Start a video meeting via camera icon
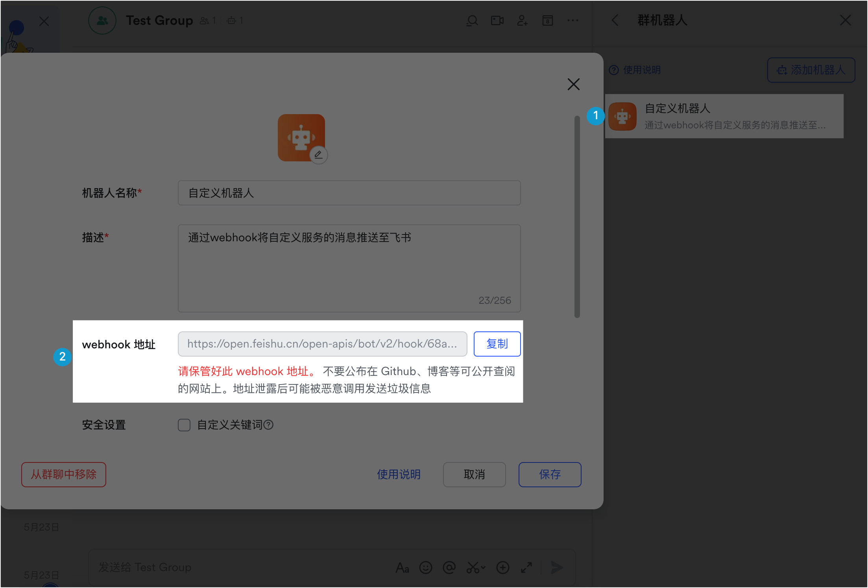The height and width of the screenshot is (588, 868). tap(497, 20)
